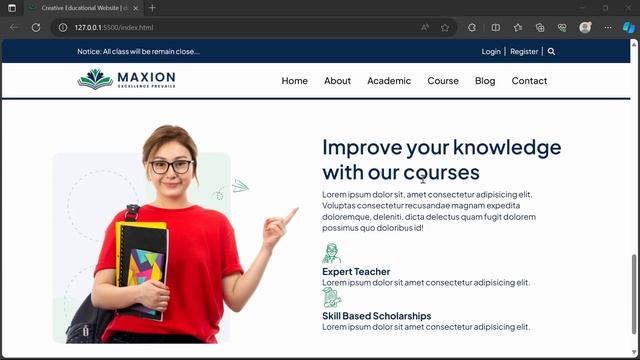This screenshot has height=360, width=640.
Task: Click the Register link
Action: (524, 51)
